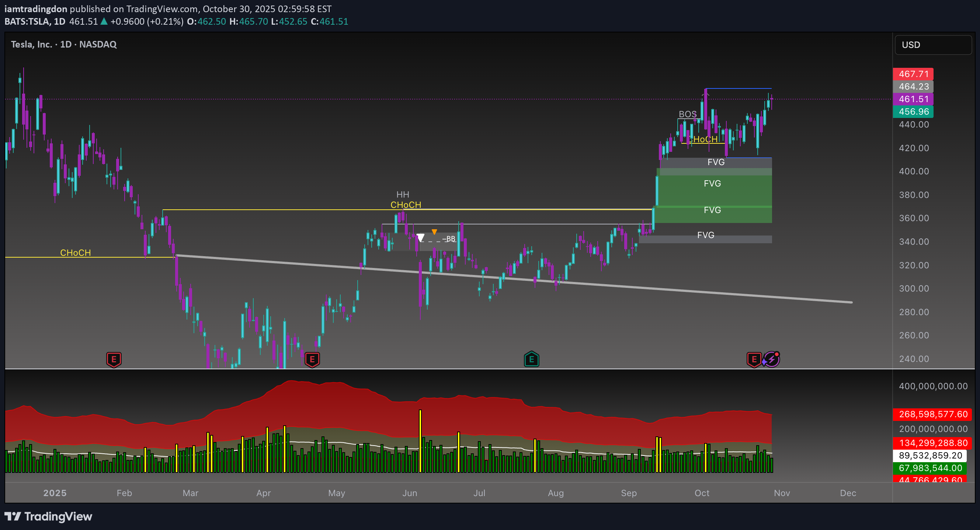
Task: Click the red earnings badge below February candles
Action: (114, 359)
